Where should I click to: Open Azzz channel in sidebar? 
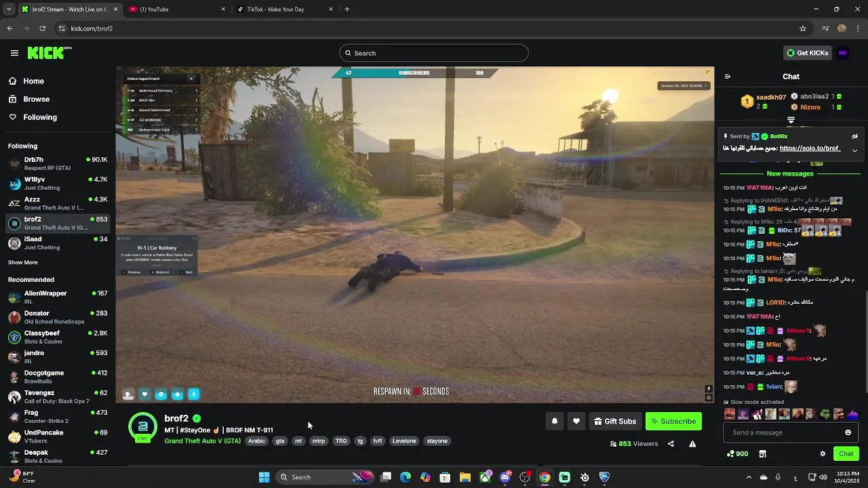(x=58, y=203)
